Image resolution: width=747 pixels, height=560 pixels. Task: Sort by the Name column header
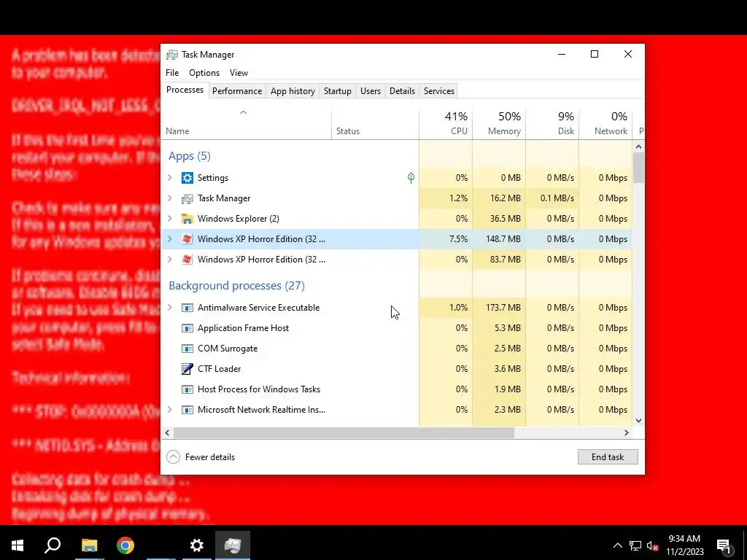point(247,125)
